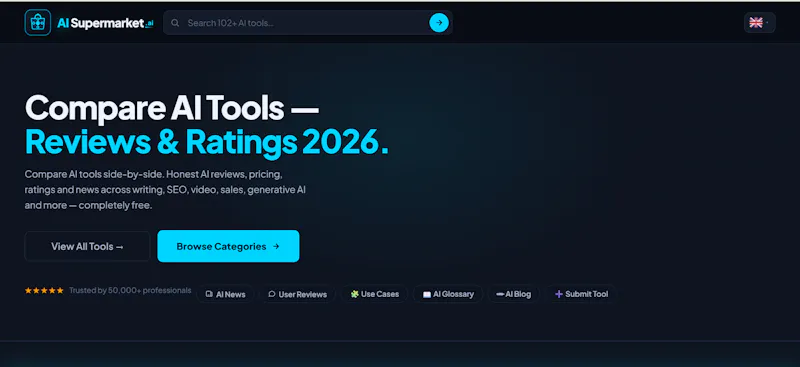This screenshot has width=800, height=367.
Task: Click the AI Supermarket shopping basket logo icon
Action: tap(38, 22)
